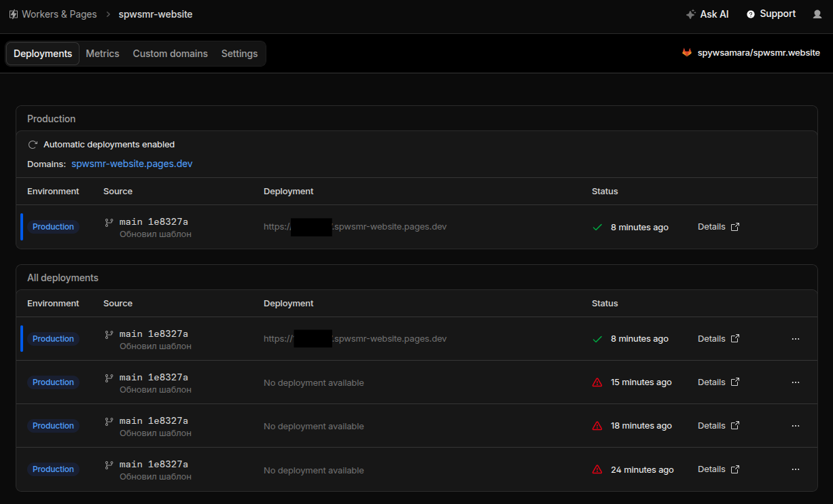Click the Ask AI button
The image size is (833, 504).
coord(707,14)
